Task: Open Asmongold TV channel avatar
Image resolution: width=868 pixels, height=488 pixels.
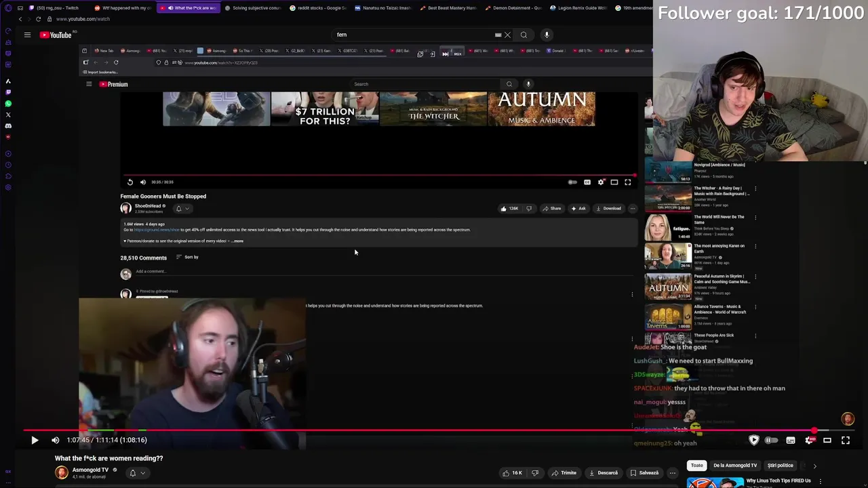Action: pyautogui.click(x=62, y=472)
